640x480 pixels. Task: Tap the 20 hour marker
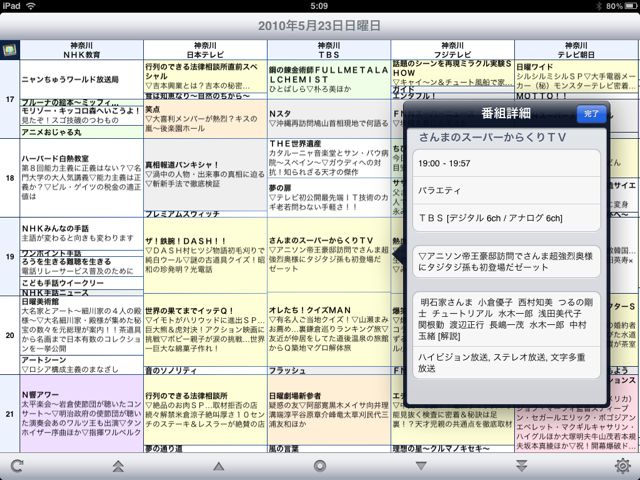pyautogui.click(x=10, y=335)
